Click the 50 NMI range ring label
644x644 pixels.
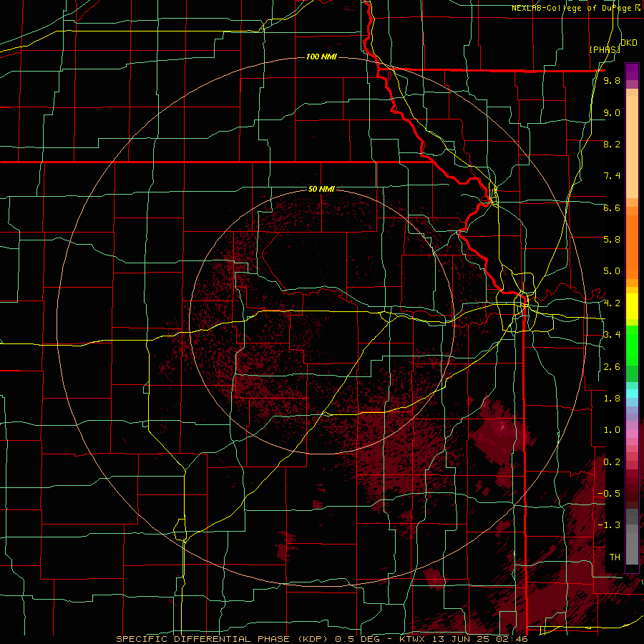pos(321,189)
